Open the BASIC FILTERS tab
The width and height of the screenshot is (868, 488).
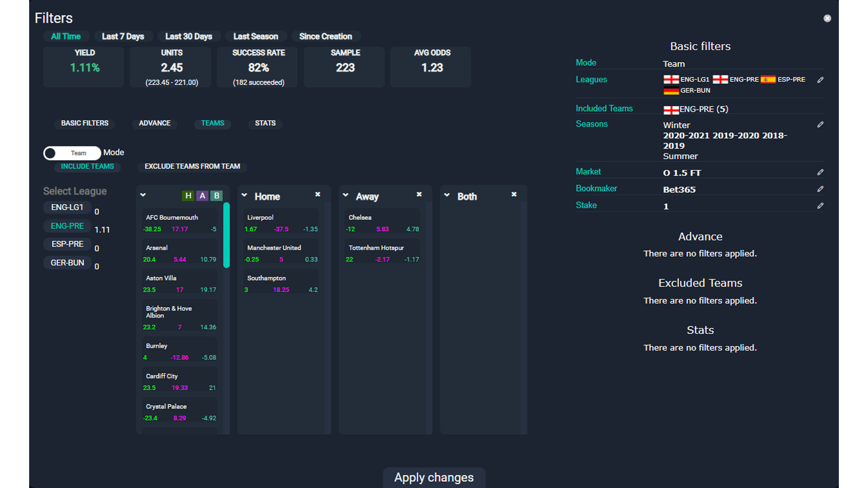click(x=84, y=123)
